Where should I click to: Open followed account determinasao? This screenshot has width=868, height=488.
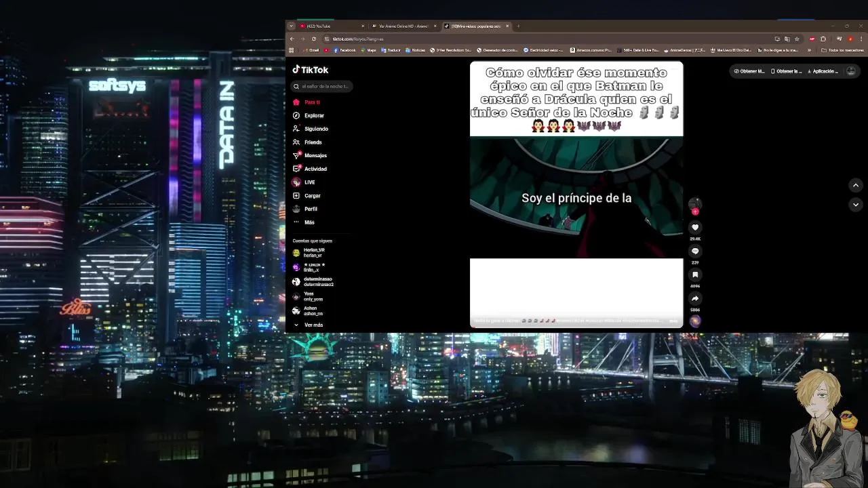click(x=313, y=281)
